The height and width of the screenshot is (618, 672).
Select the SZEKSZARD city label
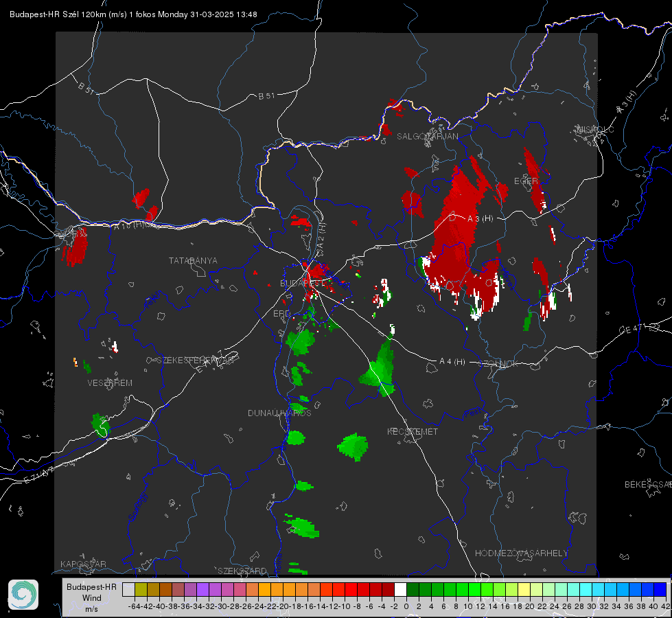pyautogui.click(x=242, y=571)
